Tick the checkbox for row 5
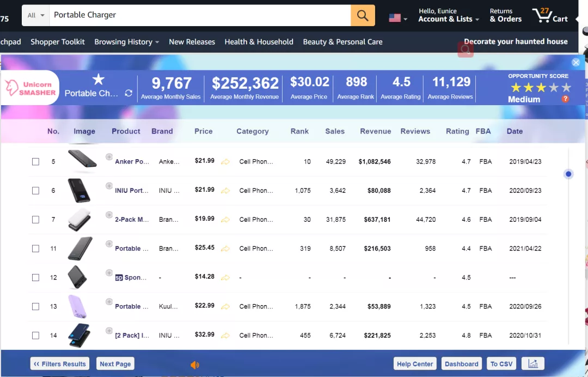Image resolution: width=588 pixels, height=377 pixels. 35,162
